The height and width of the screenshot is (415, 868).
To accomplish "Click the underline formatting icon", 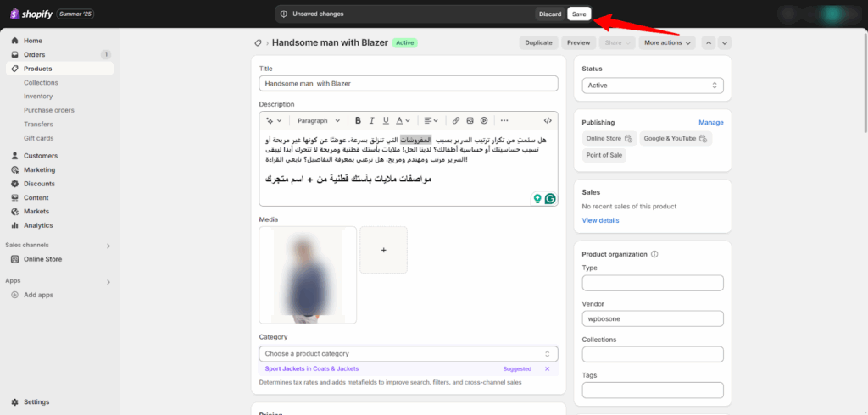I will (x=387, y=121).
